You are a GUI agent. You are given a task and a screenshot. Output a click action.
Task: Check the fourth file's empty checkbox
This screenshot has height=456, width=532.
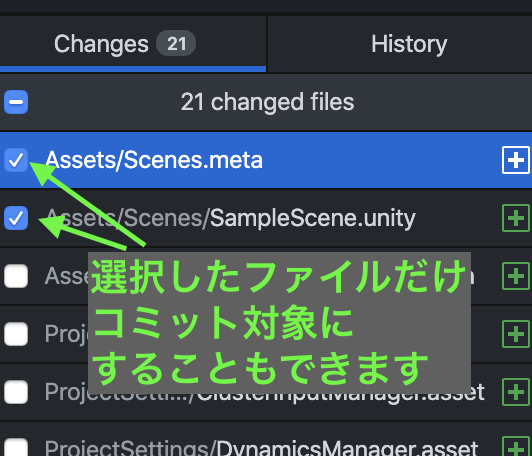pyautogui.click(x=16, y=334)
